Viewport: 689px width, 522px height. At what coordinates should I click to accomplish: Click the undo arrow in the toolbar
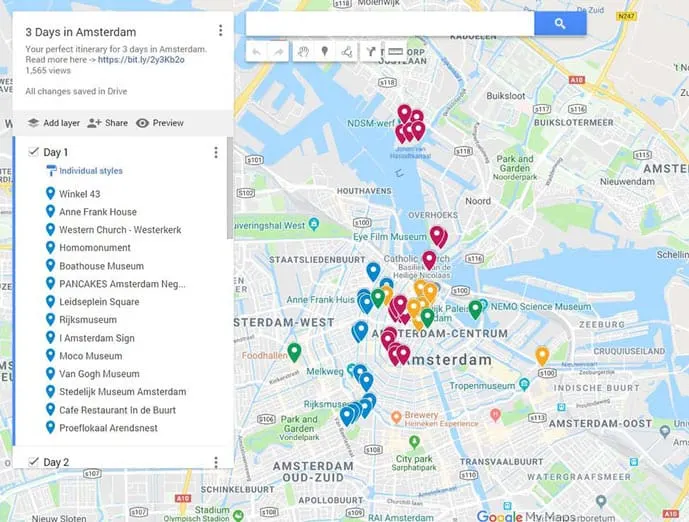click(256, 52)
